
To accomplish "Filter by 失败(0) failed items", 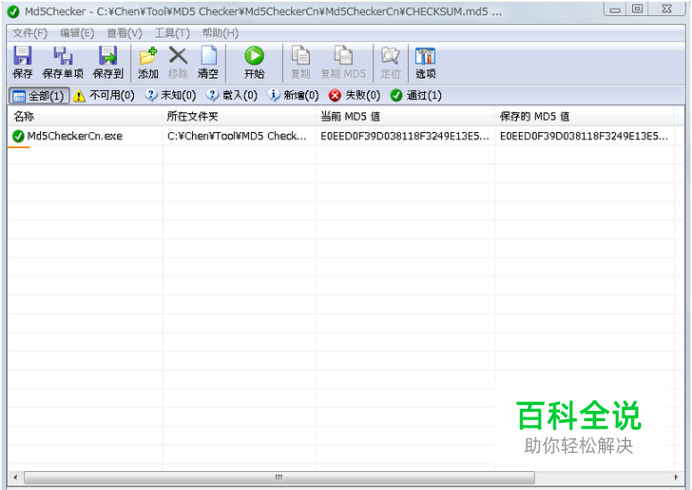I will pyautogui.click(x=354, y=95).
